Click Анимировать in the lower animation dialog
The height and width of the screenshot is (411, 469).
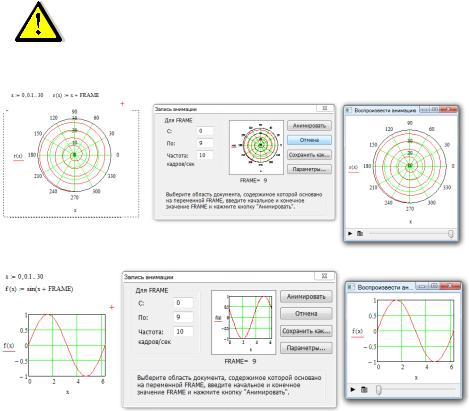coord(306,296)
